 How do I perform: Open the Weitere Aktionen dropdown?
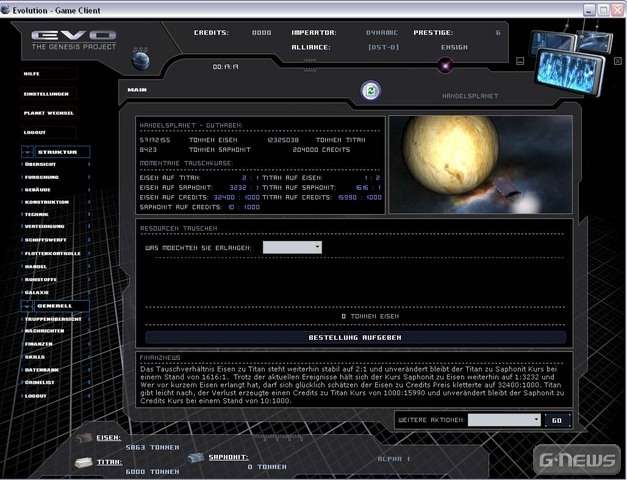tap(504, 420)
